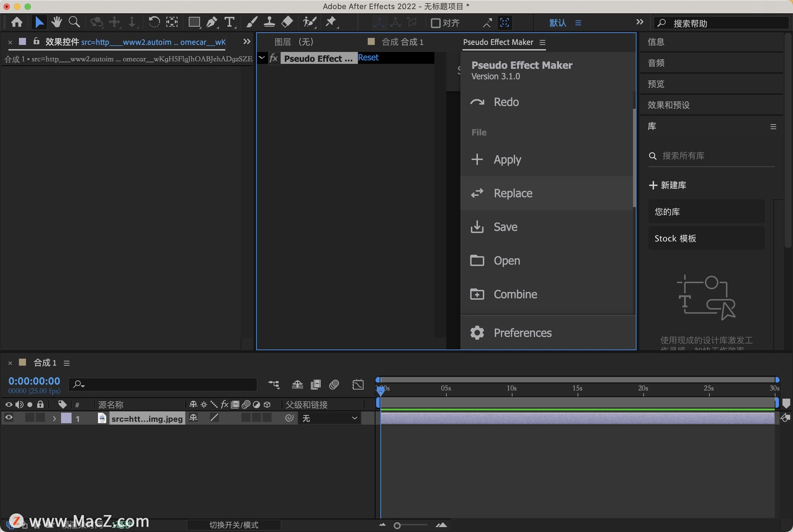This screenshot has width=793, height=532.
Task: Select the Rotation tool
Action: (154, 22)
